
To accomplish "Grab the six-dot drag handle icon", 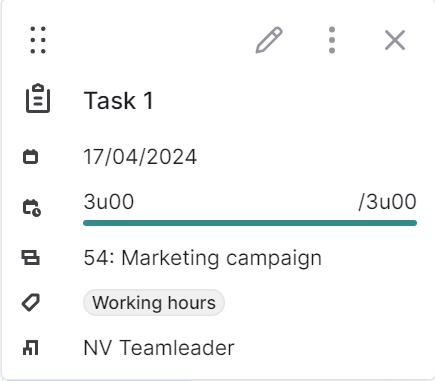I will (38, 40).
